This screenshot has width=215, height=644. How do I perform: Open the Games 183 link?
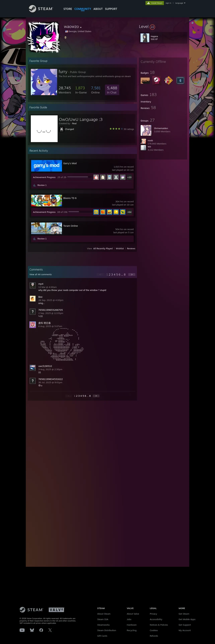(149, 95)
